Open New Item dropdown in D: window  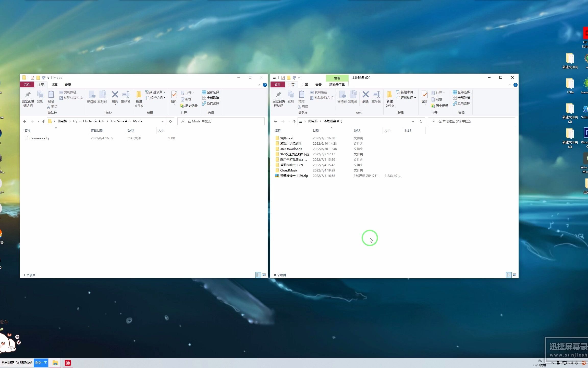point(406,92)
